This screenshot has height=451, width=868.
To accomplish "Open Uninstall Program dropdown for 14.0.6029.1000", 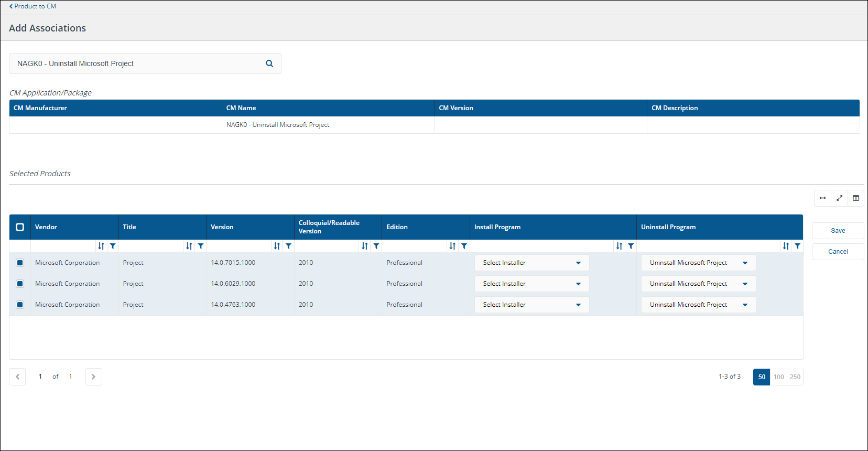I will click(x=698, y=284).
